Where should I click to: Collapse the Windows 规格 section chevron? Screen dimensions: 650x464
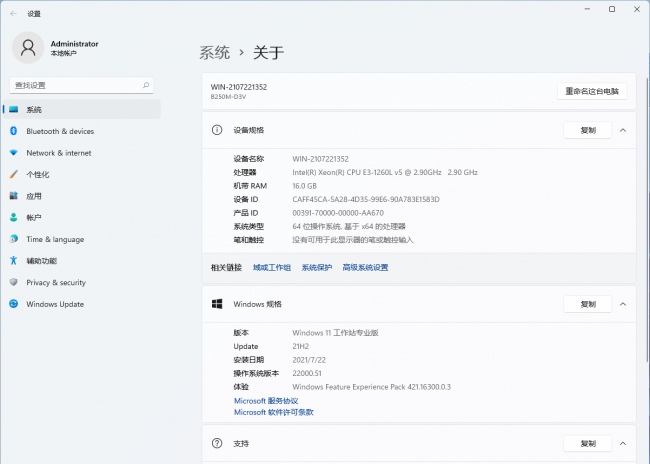(623, 304)
